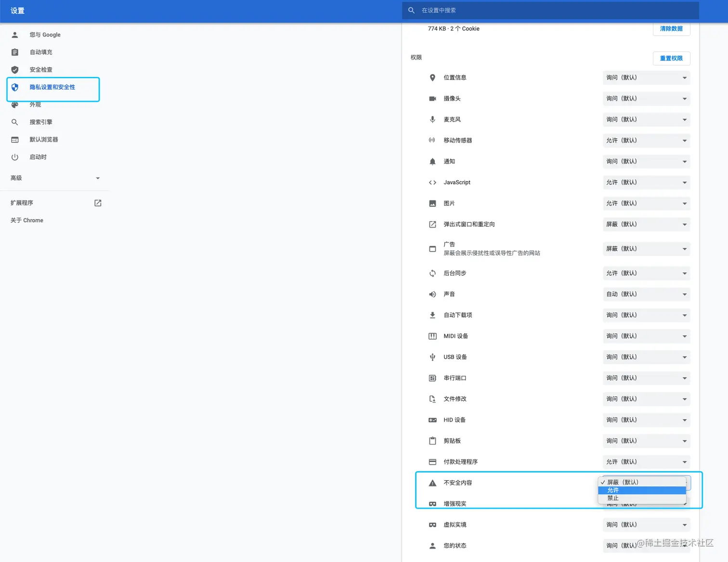Open the 剪贴板 permission dropdown
728x562 pixels.
coord(646,441)
